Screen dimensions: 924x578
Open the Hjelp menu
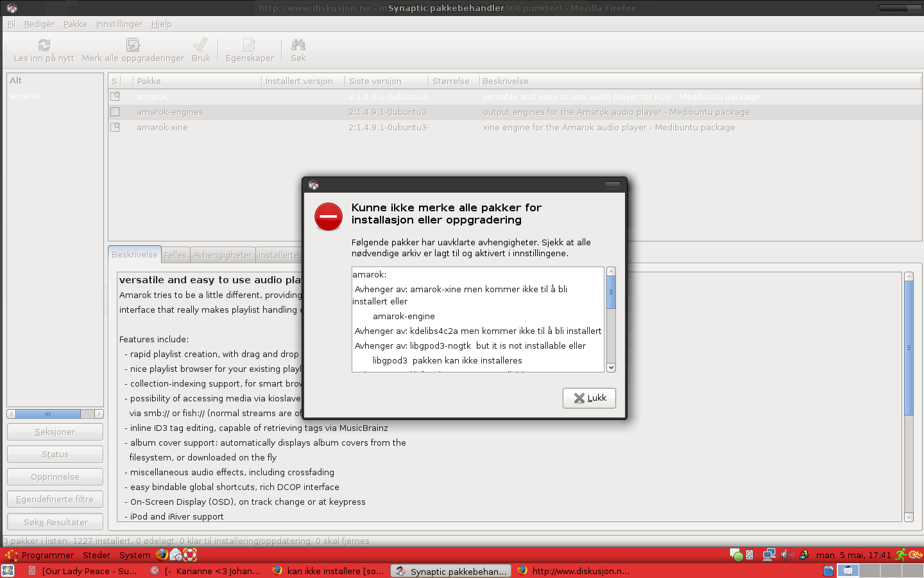tap(162, 24)
